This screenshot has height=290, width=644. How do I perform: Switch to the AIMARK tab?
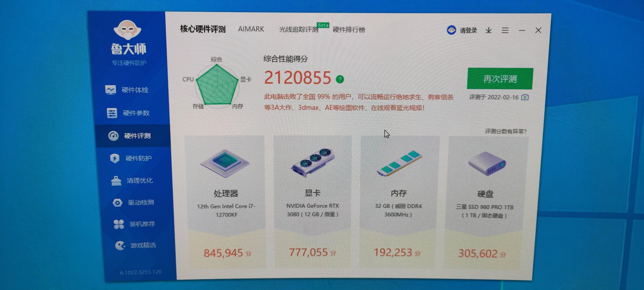[x=251, y=29]
